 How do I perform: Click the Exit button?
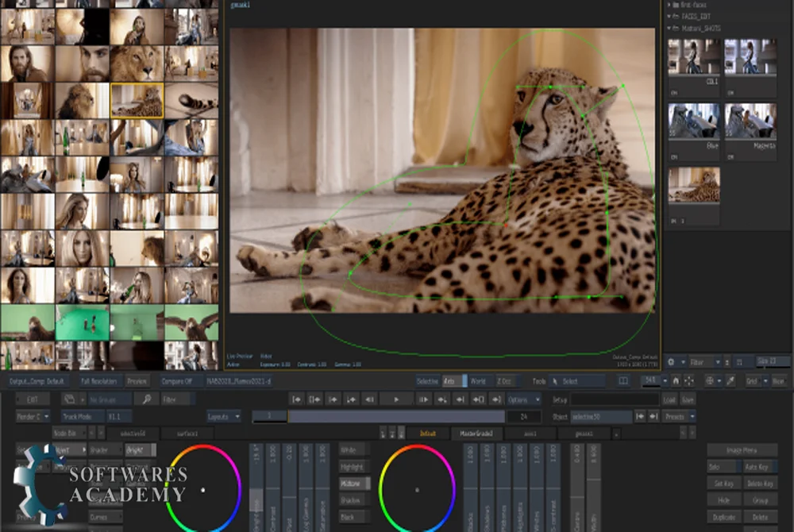pyautogui.click(x=33, y=399)
